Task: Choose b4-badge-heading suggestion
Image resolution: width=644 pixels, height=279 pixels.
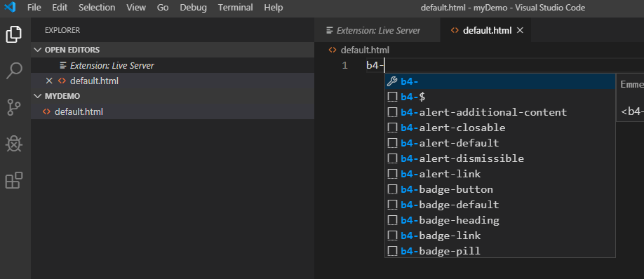Action: click(x=500, y=220)
